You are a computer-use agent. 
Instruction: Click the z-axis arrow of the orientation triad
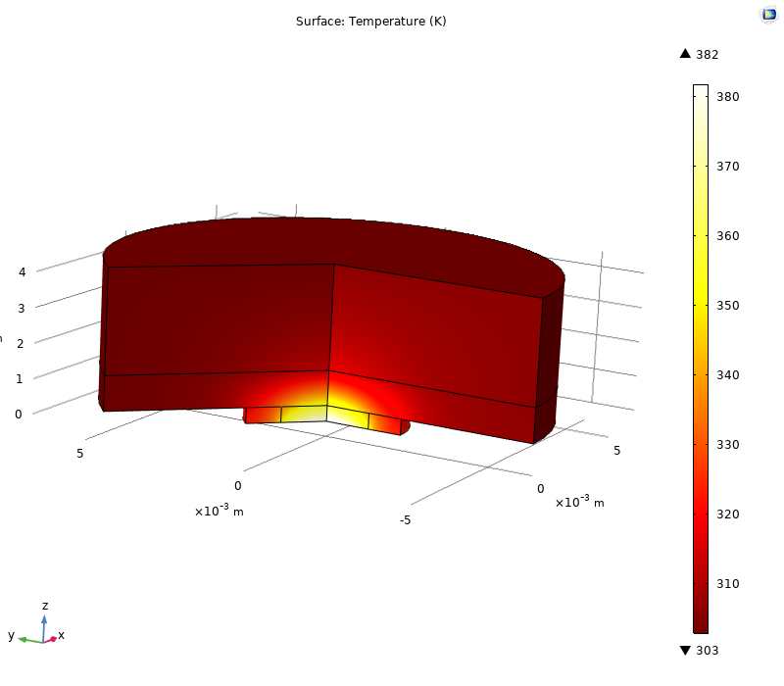44,627
